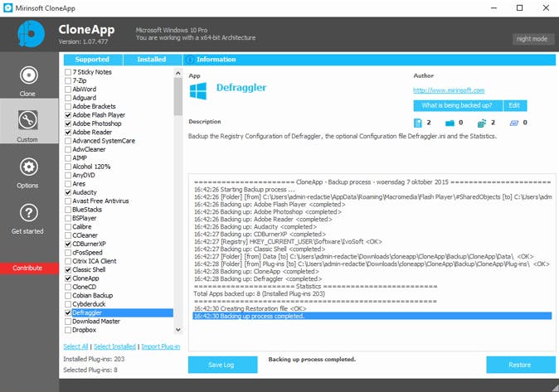
Task: Uncheck the Adobe Reader checkbox
Action: point(68,133)
